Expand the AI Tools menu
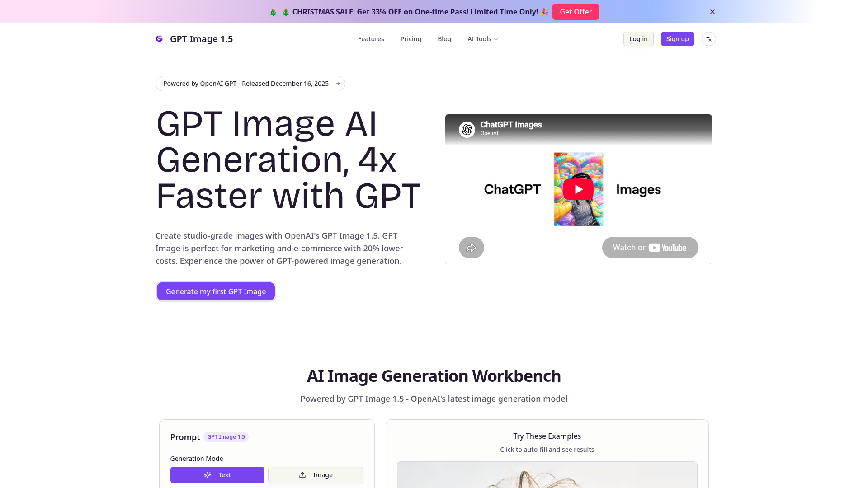This screenshot has height=488, width=868. pyautogui.click(x=482, y=39)
